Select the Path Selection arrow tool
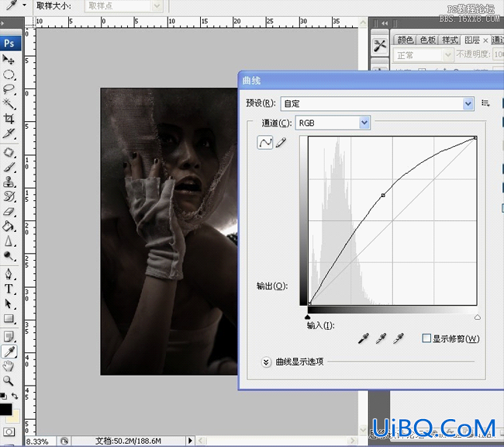 point(9,303)
